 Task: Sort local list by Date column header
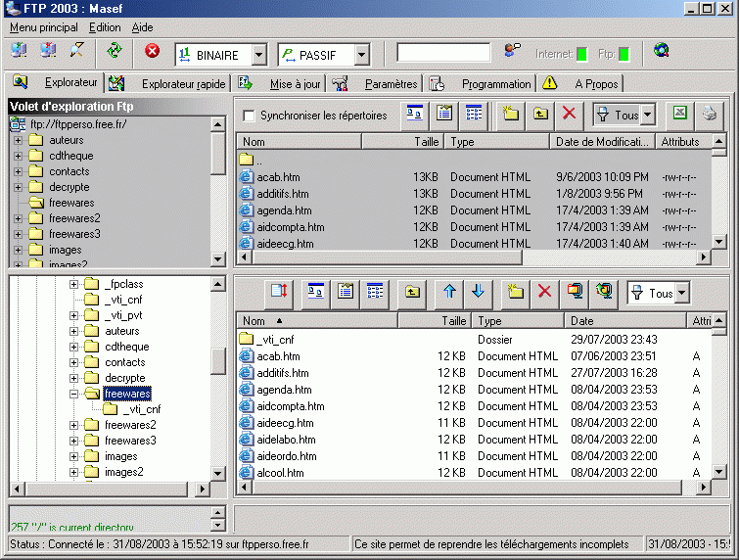coord(625,320)
